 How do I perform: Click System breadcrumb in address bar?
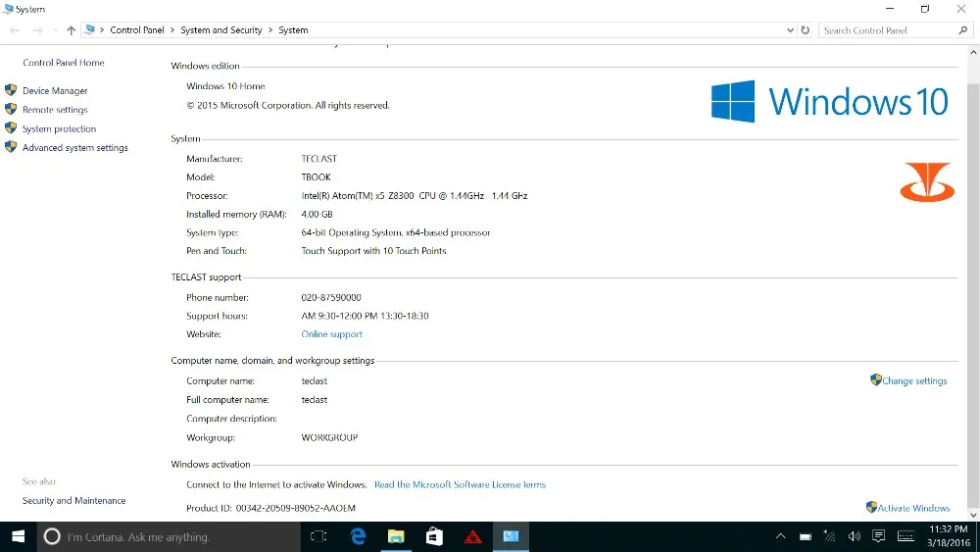coord(293,30)
